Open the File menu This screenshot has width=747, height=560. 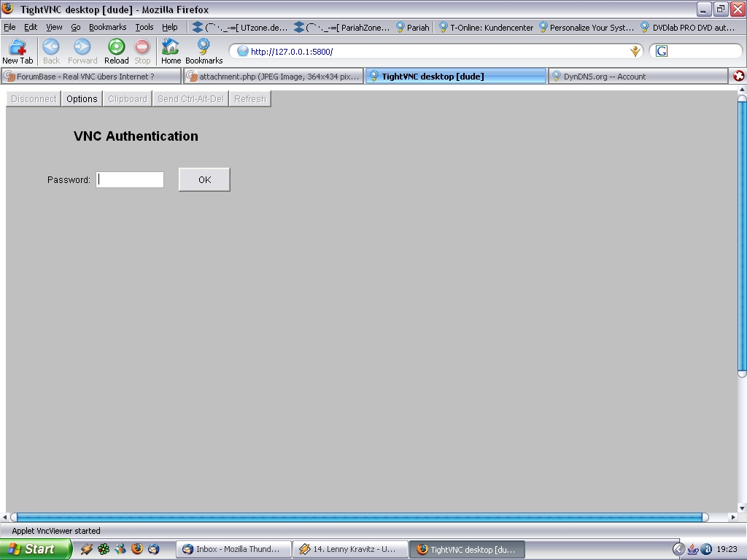(9, 27)
